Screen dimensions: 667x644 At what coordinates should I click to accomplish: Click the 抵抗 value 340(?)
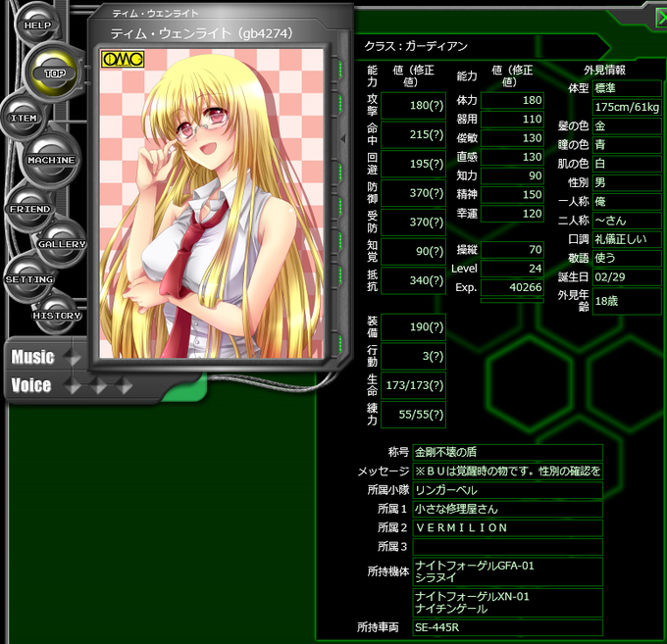[413, 280]
